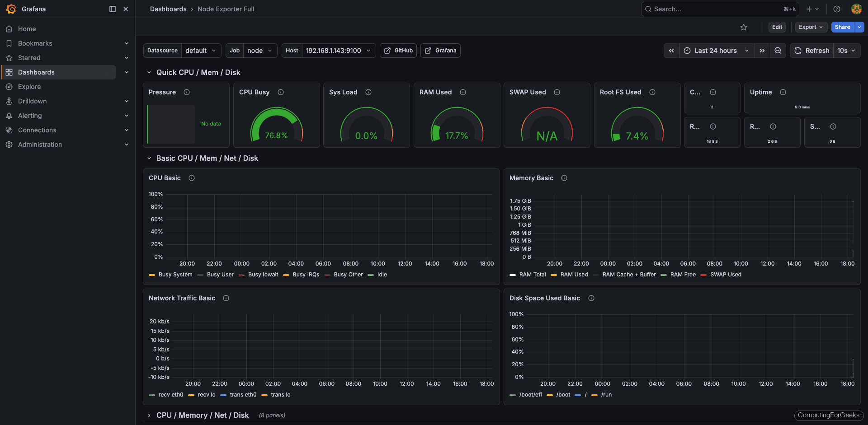The height and width of the screenshot is (425, 868).
Task: Open the Host dropdown
Action: pos(338,51)
